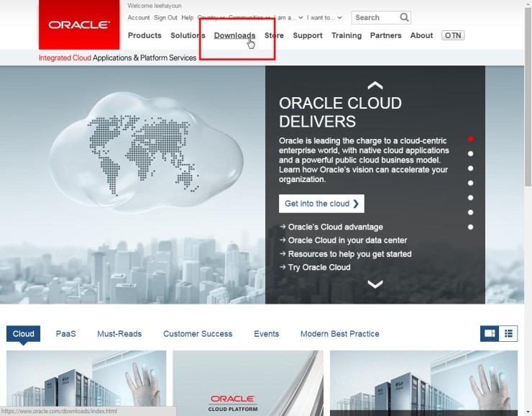Open the Store menu
The image size is (532, 416).
pos(274,35)
